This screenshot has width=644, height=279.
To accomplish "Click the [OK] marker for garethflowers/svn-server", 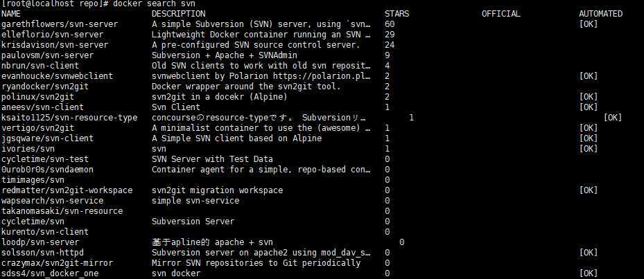I will click(588, 24).
